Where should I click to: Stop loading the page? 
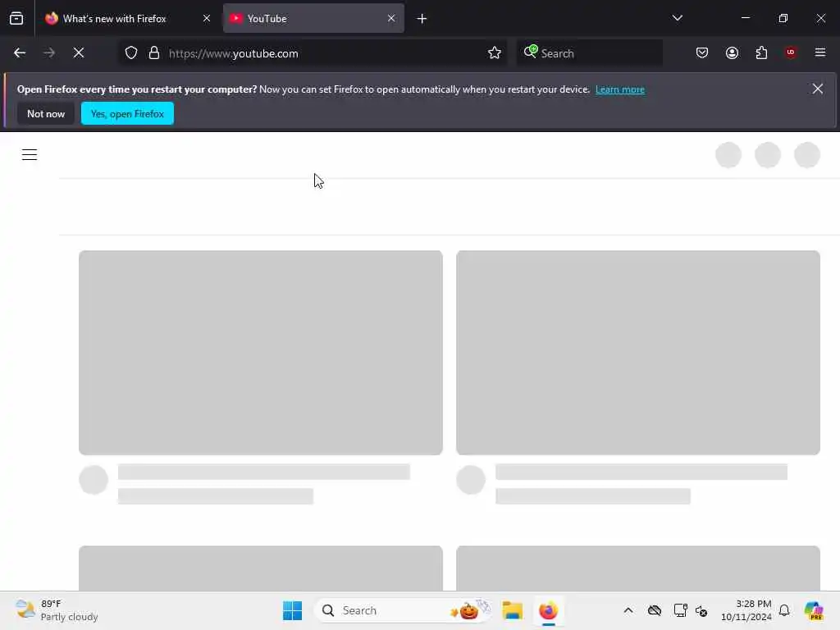pyautogui.click(x=79, y=53)
